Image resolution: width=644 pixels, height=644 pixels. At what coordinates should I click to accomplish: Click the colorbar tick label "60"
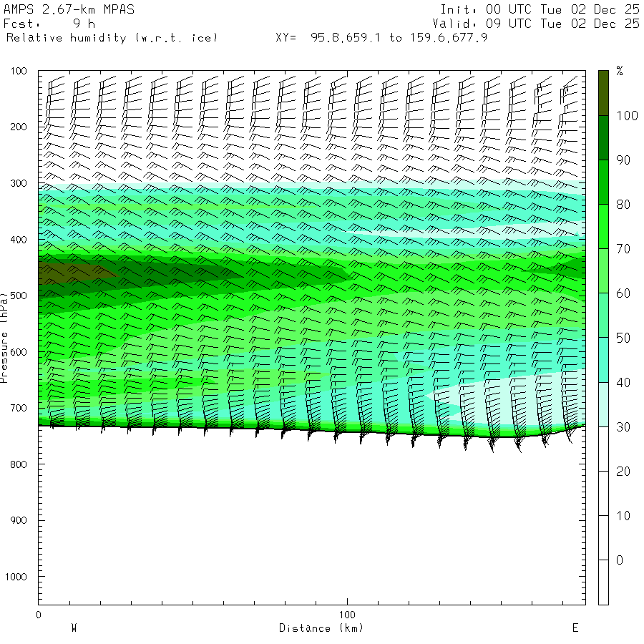click(x=623, y=293)
